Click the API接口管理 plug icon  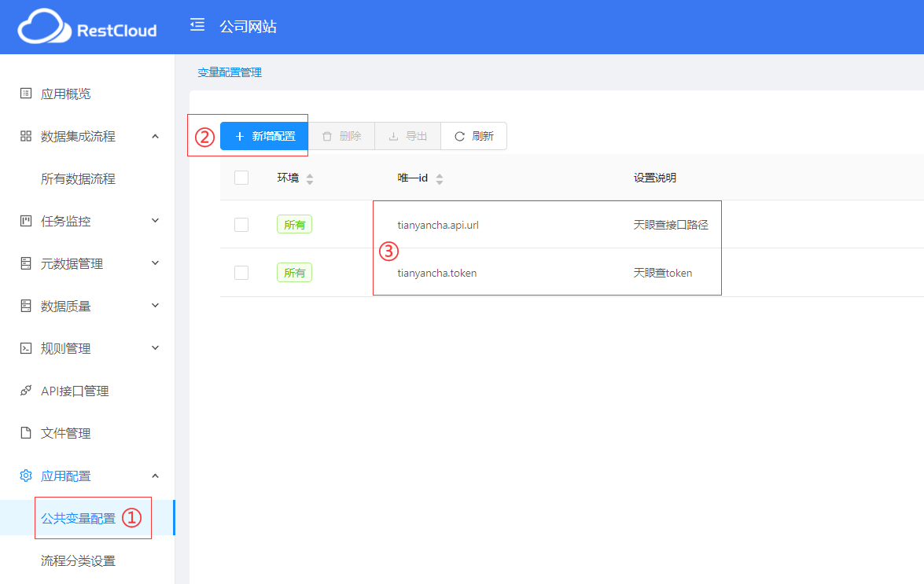pyautogui.click(x=26, y=391)
